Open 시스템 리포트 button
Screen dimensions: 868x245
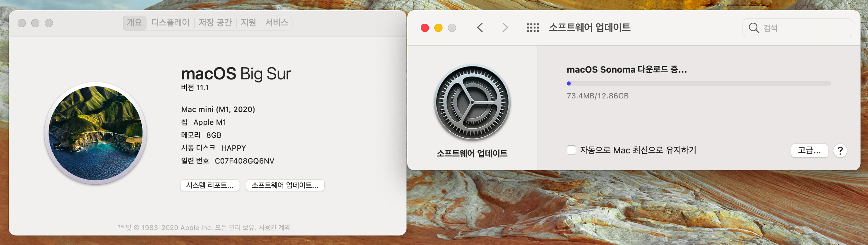[210, 185]
